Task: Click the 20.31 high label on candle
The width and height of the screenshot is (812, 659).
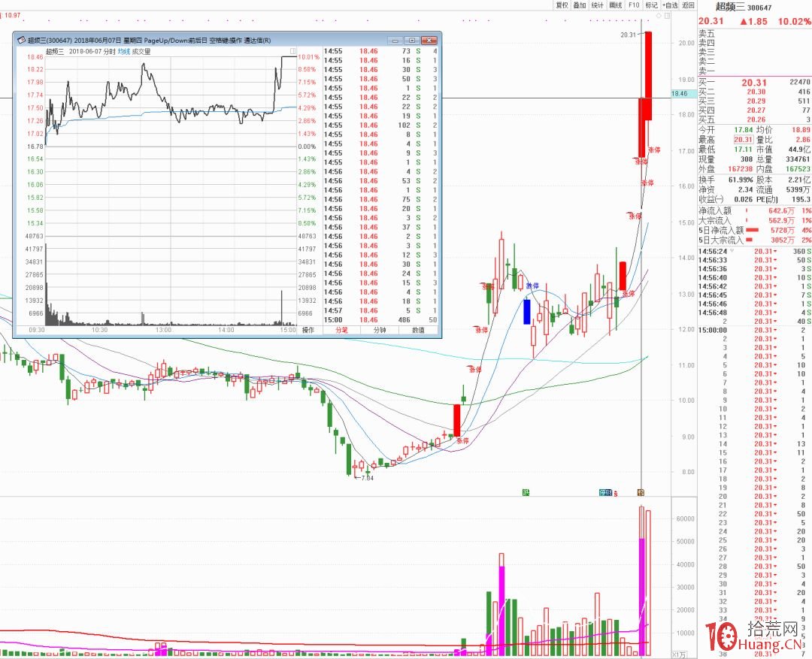Action: (628, 35)
